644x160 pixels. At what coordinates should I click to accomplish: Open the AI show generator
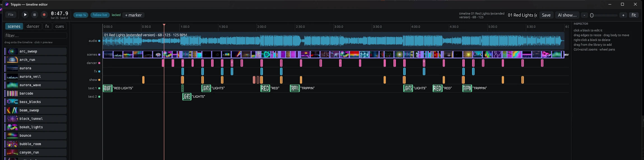(x=567, y=15)
